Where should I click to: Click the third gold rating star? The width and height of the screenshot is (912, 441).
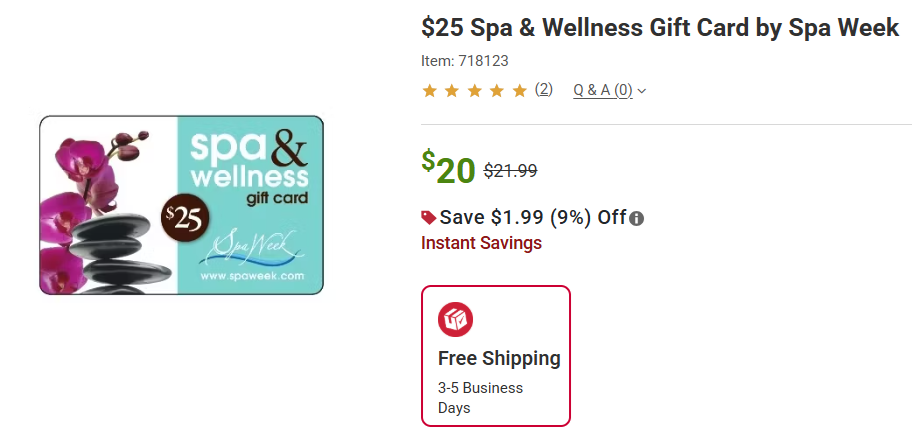474,91
